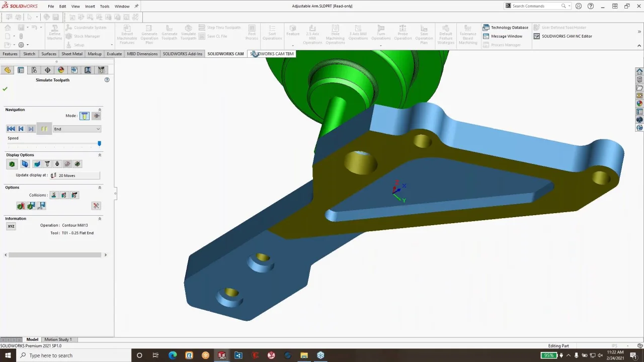The width and height of the screenshot is (644, 362).
Task: Click the XYZ coordinates icon in Information
Action: 11,226
